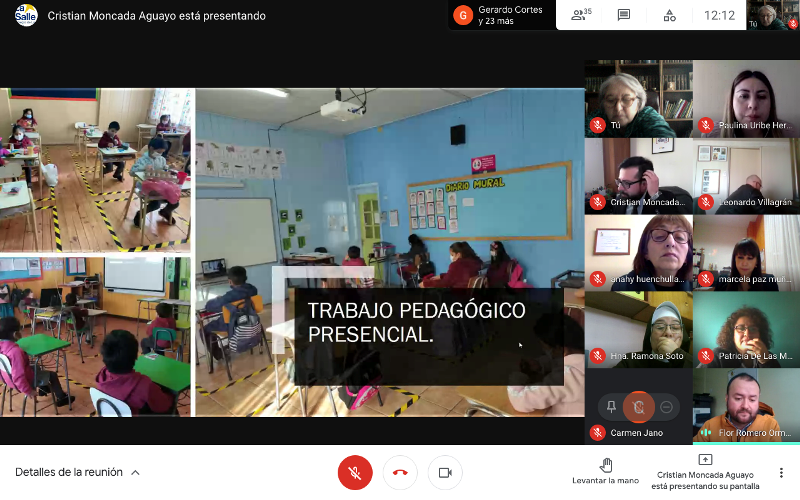Viewport: 800px width, 500px height.
Task: Toggle mute on Carmen Jano's tile
Action: tap(638, 407)
